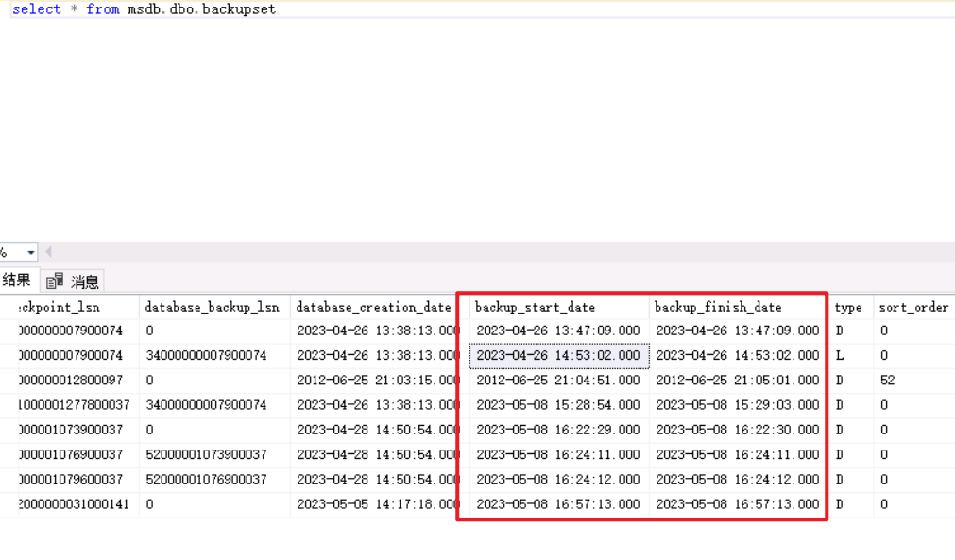Click the backup_finish_date column header
This screenshot has height=560, width=955.
[x=737, y=308]
